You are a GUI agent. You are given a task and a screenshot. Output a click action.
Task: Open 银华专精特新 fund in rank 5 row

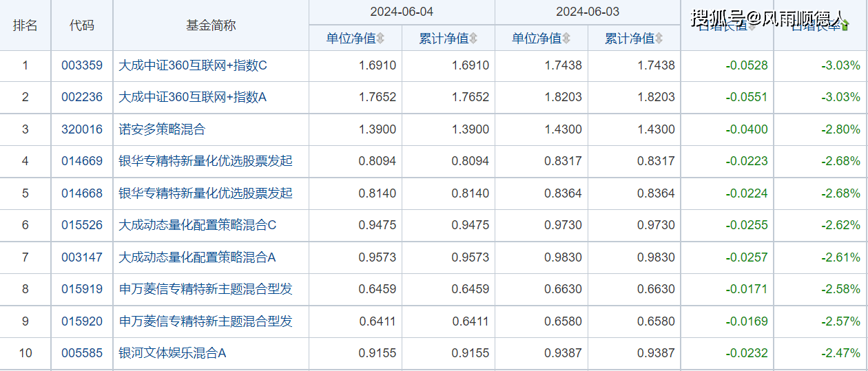tap(205, 193)
